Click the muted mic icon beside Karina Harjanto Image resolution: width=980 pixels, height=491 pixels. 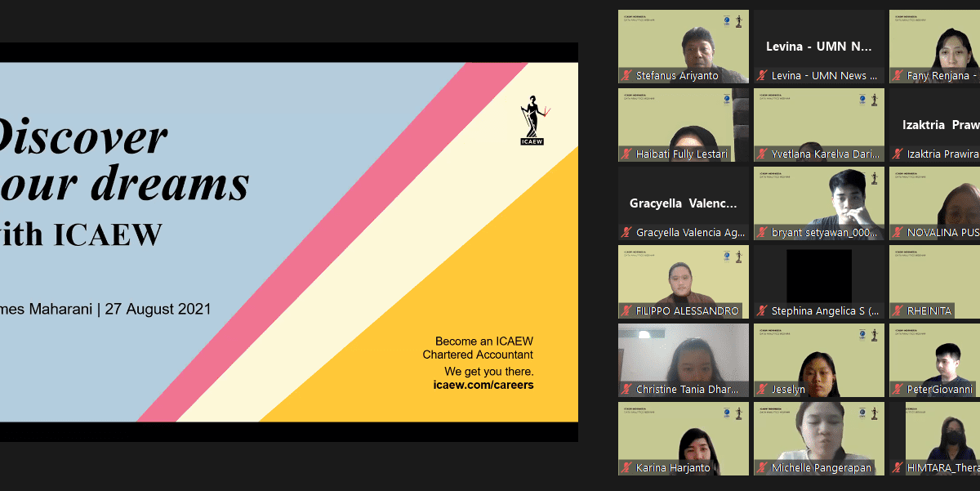pyautogui.click(x=627, y=467)
